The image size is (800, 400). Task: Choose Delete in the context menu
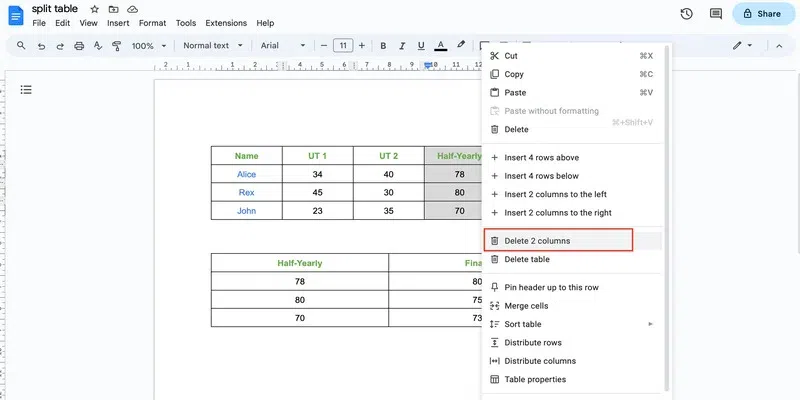coord(572,130)
